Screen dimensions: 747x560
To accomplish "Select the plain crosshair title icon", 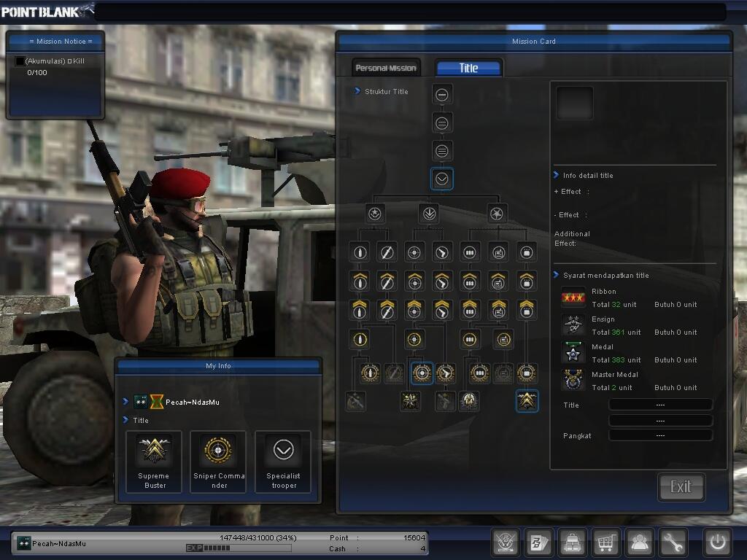I will tap(414, 252).
